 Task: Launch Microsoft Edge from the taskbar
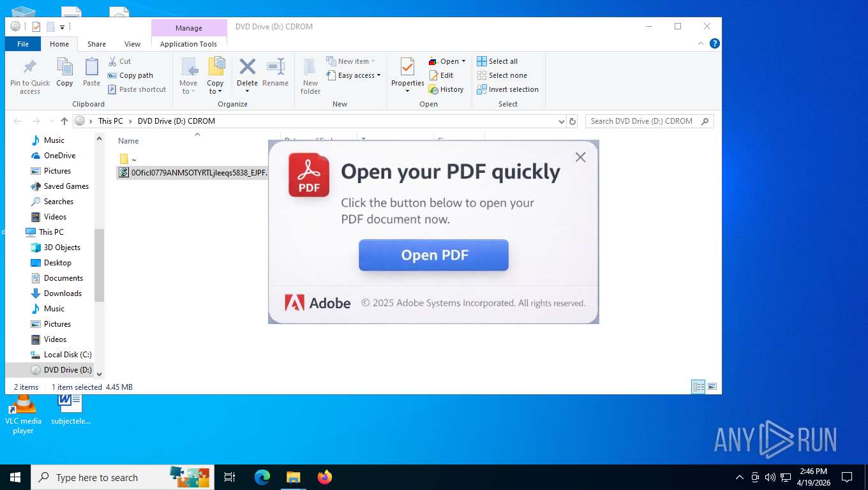(x=262, y=477)
